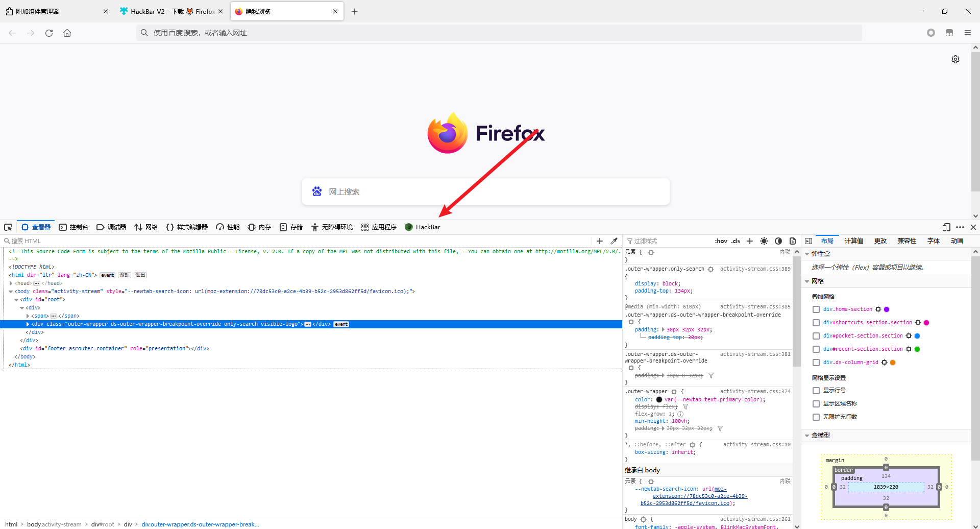980x529 pixels.
Task: Go to the Firefox home page
Action: tap(67, 33)
